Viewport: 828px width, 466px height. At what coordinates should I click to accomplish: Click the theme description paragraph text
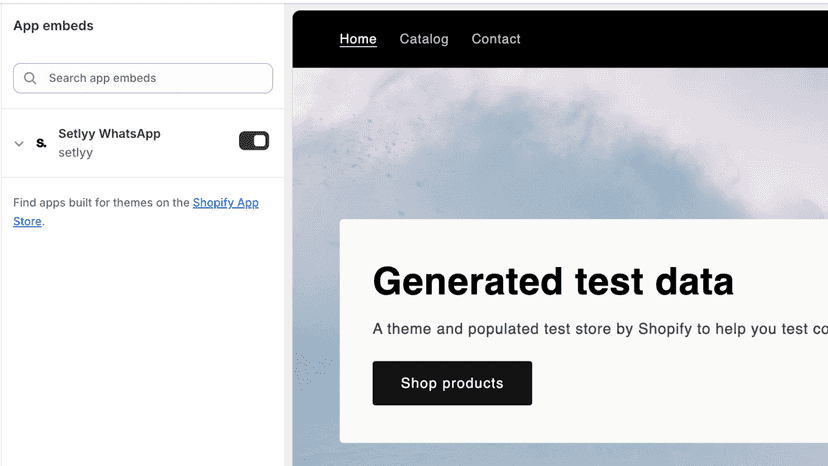point(600,329)
